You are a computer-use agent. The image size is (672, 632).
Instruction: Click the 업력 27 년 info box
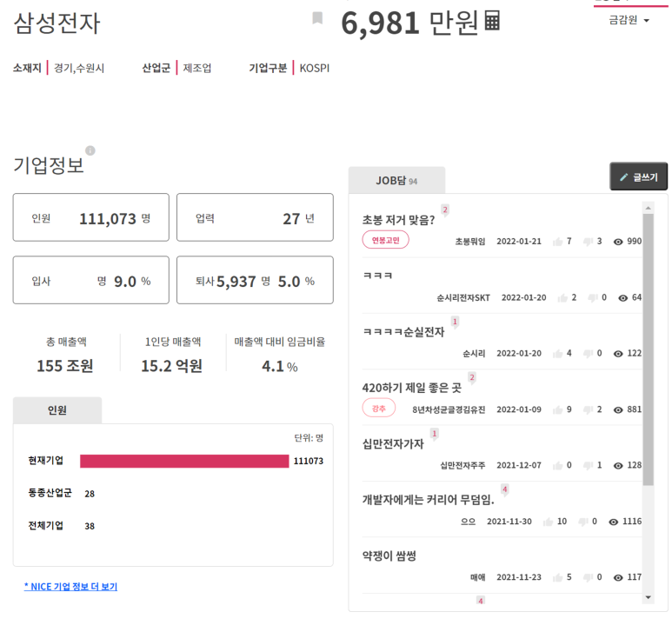coord(255,217)
